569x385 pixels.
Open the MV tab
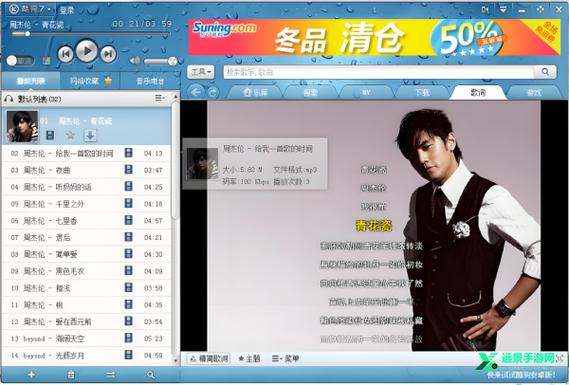(366, 93)
